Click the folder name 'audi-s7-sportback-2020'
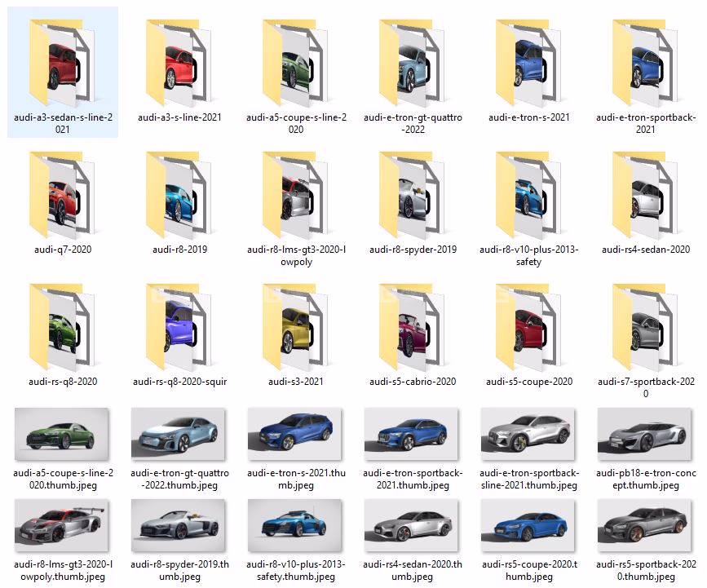This screenshot has width=707, height=588. [646, 388]
